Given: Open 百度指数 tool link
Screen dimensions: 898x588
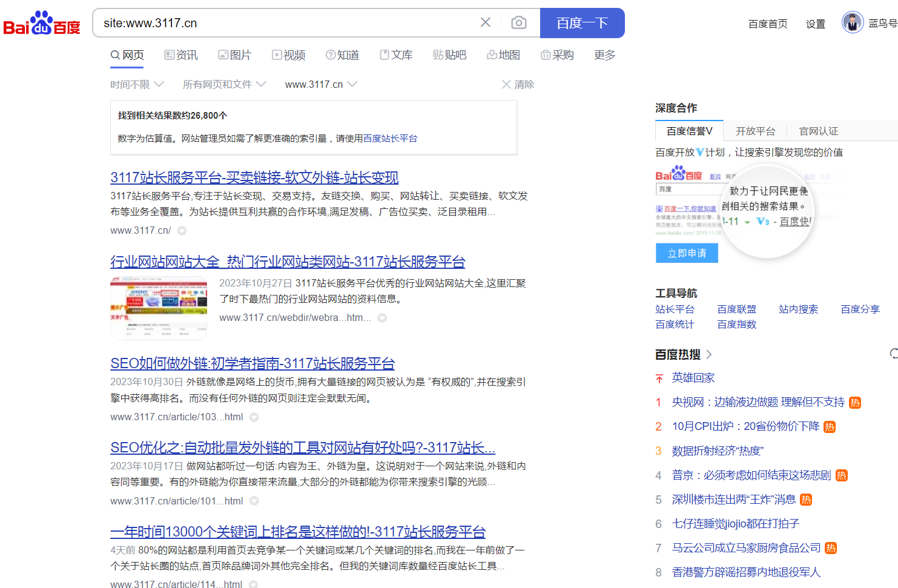Looking at the screenshot, I should coord(736,325).
